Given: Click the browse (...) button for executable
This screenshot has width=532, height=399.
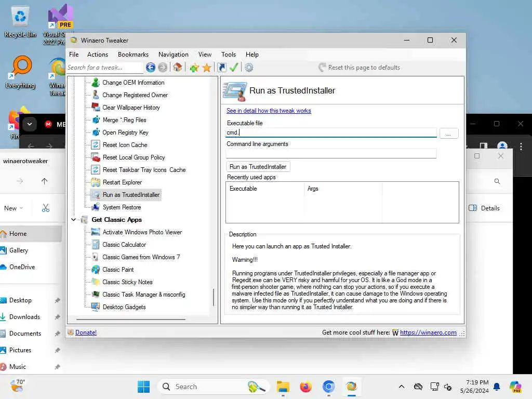Looking at the screenshot, I should (448, 134).
